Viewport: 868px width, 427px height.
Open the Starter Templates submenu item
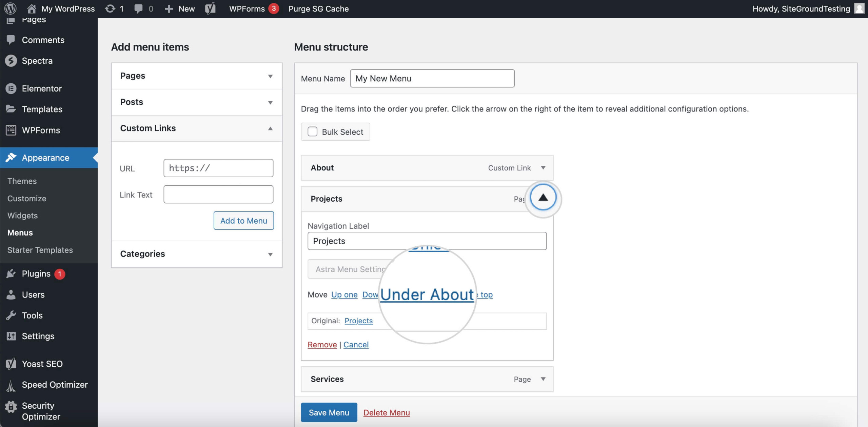coord(40,250)
